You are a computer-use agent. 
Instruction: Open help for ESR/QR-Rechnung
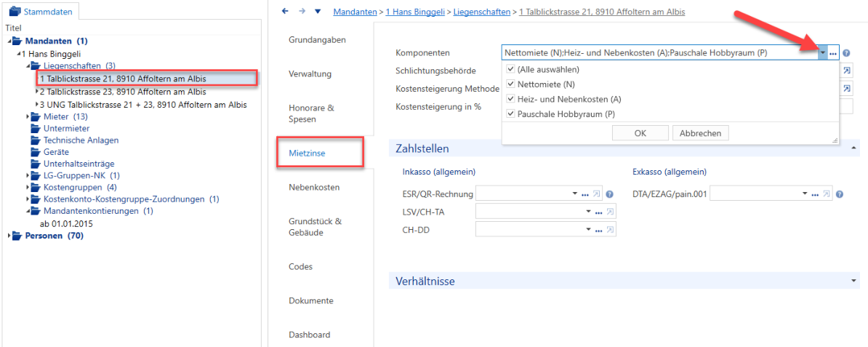[x=609, y=194]
